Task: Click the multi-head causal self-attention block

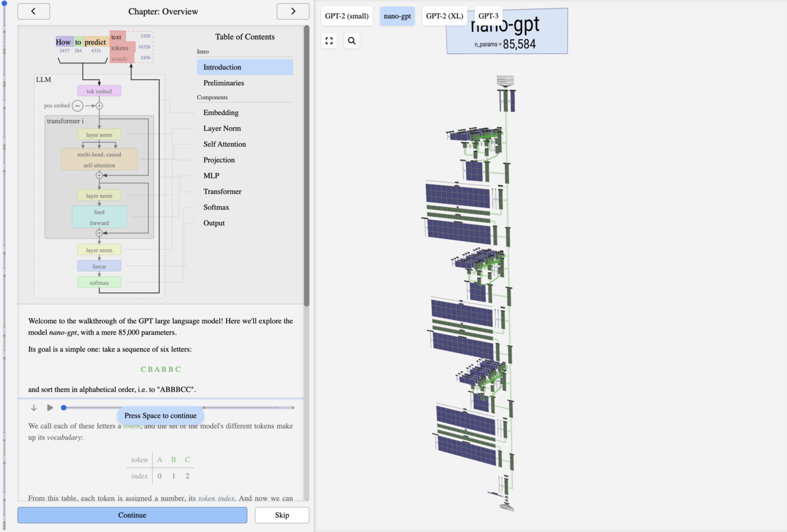Action: pyautogui.click(x=99, y=159)
